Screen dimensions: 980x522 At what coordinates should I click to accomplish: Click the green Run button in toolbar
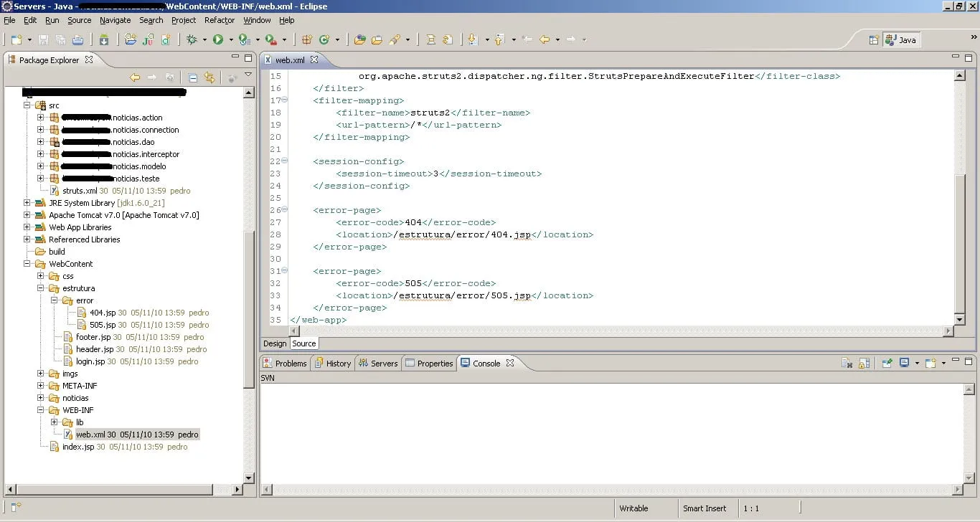pyautogui.click(x=218, y=40)
